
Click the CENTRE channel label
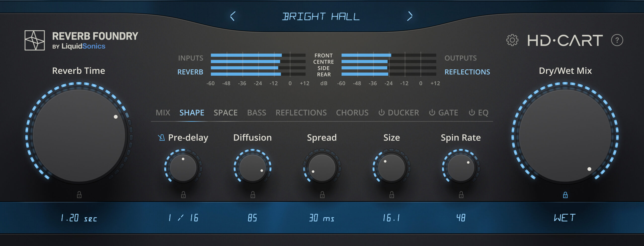324,62
